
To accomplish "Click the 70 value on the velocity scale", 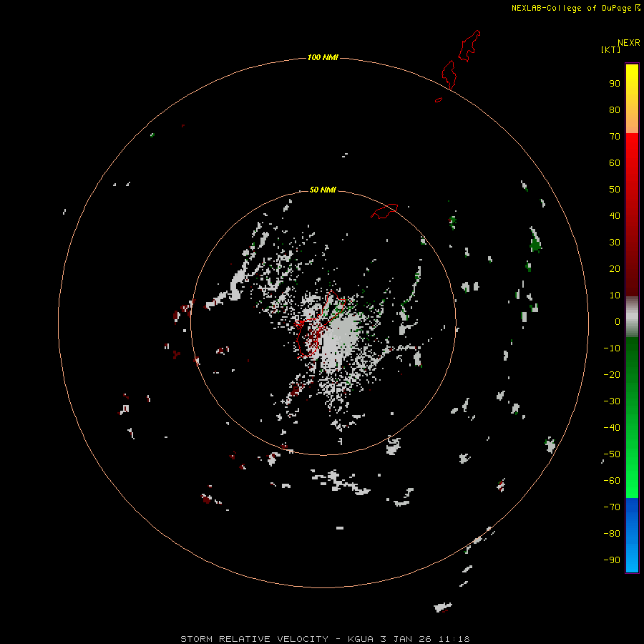I will 615,137.
